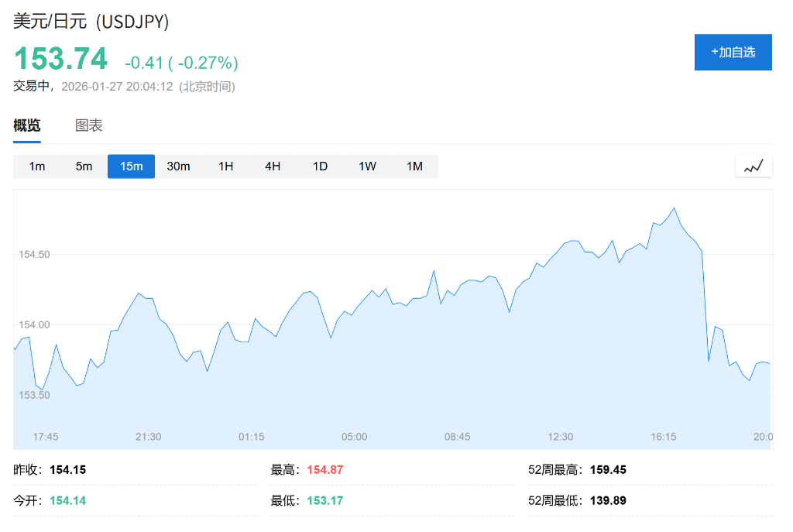Switch to the 图表 tab
The image size is (793, 532).
(x=88, y=125)
